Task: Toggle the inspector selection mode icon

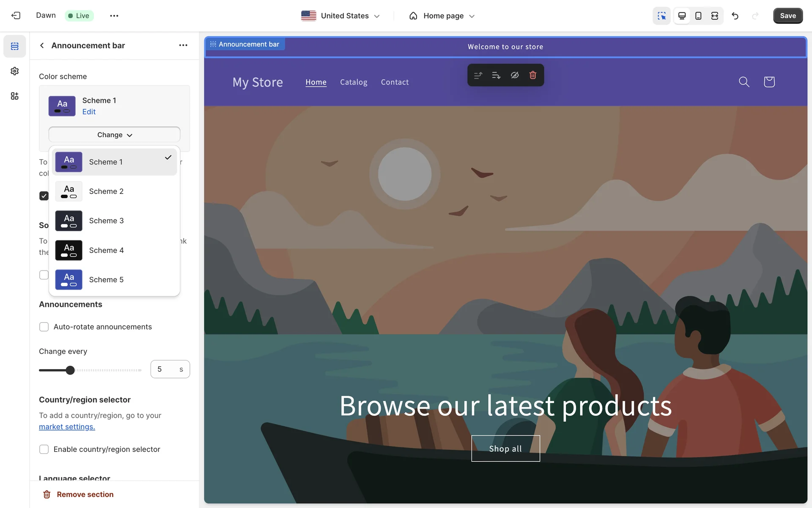Action: pyautogui.click(x=661, y=16)
